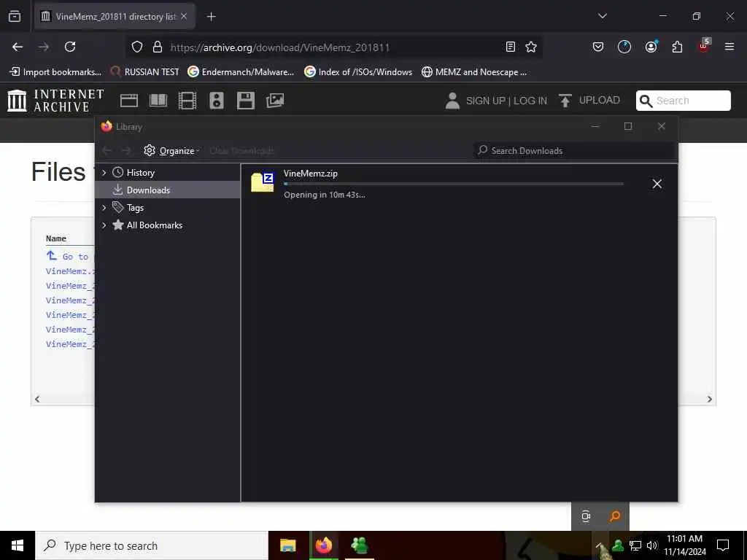Image resolution: width=747 pixels, height=560 pixels.
Task: Click the VineMemz.zip file icon
Action: coord(263,182)
